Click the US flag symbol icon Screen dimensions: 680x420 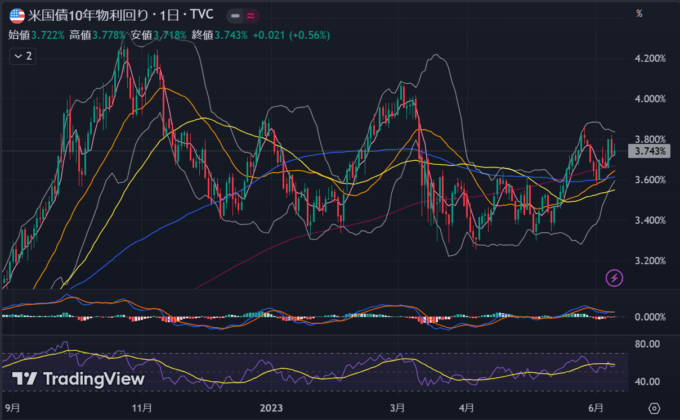(17, 17)
